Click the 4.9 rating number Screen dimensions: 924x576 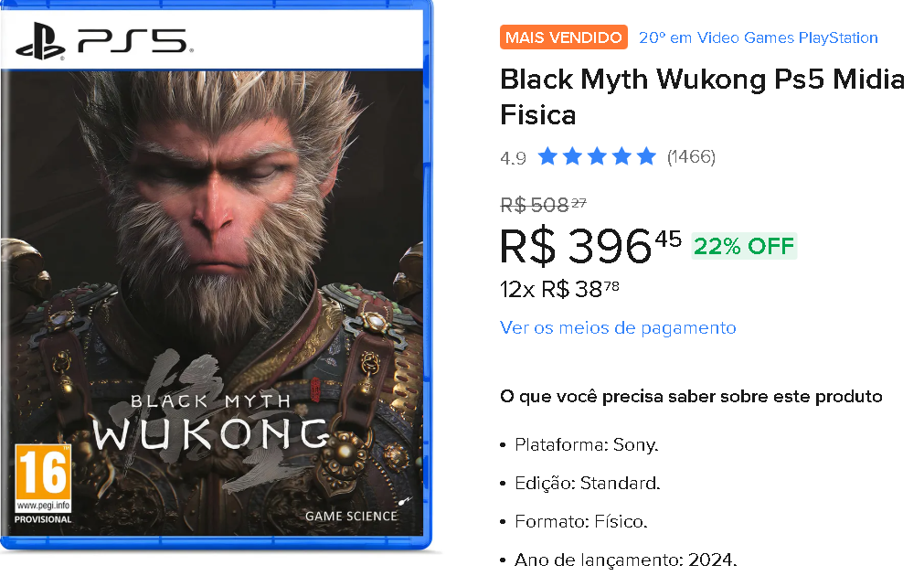(x=513, y=158)
